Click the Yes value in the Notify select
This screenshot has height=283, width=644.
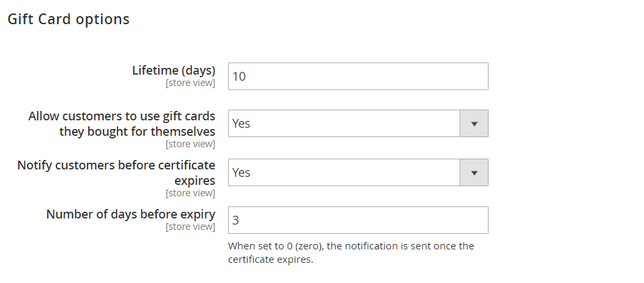pos(241,173)
